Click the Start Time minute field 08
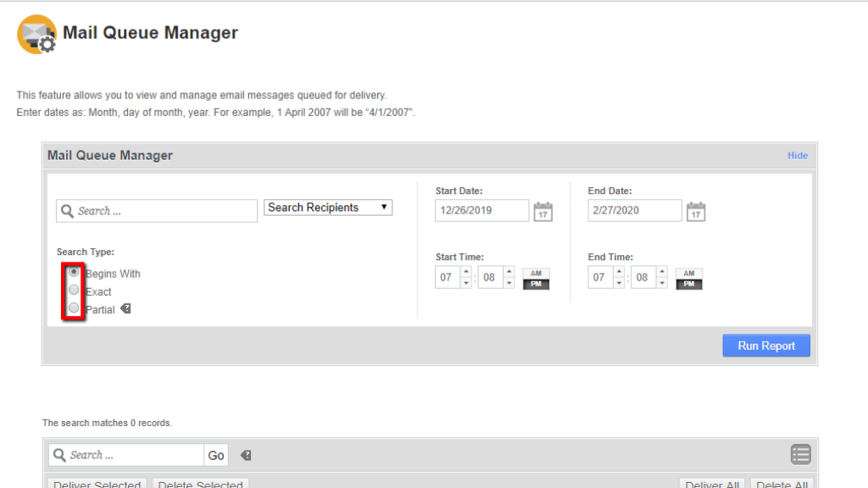Screen dimensions: 868x488 (x=491, y=277)
